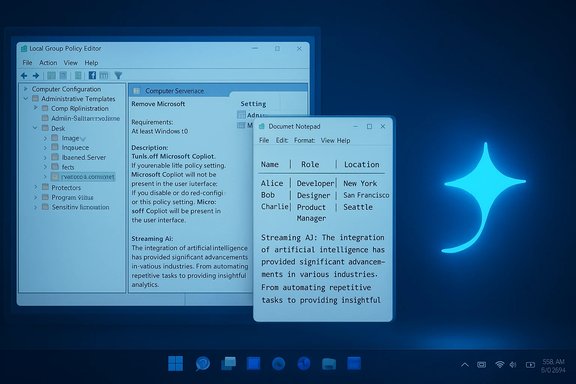The height and width of the screenshot is (384, 576).
Task: Click the folder icon beside Program Vibus
Action: click(x=45, y=197)
